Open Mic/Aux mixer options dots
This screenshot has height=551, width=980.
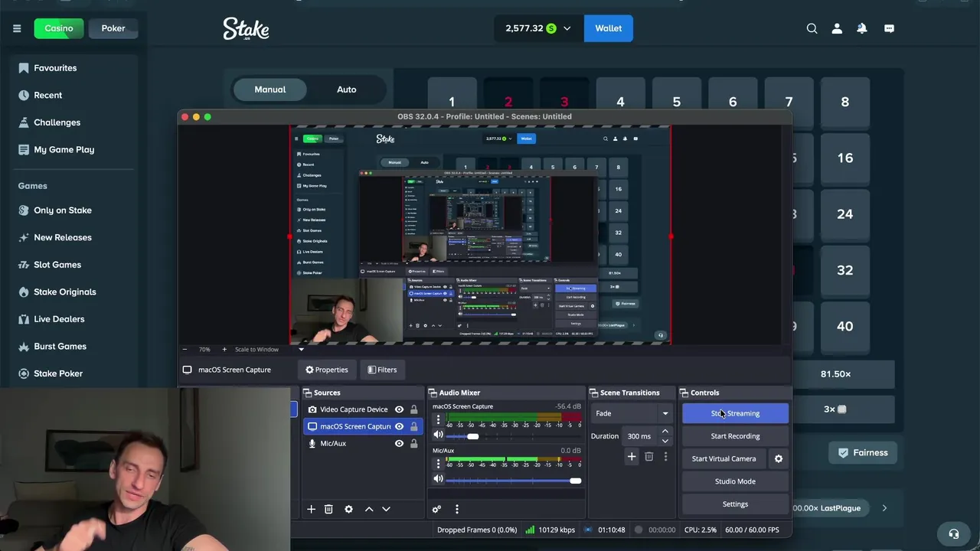pos(438,463)
